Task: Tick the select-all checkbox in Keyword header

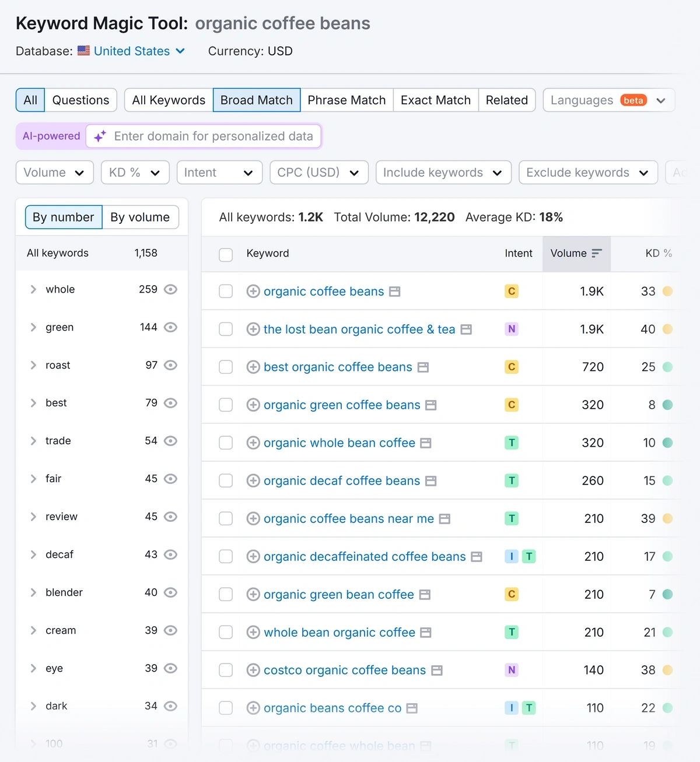Action: point(226,254)
